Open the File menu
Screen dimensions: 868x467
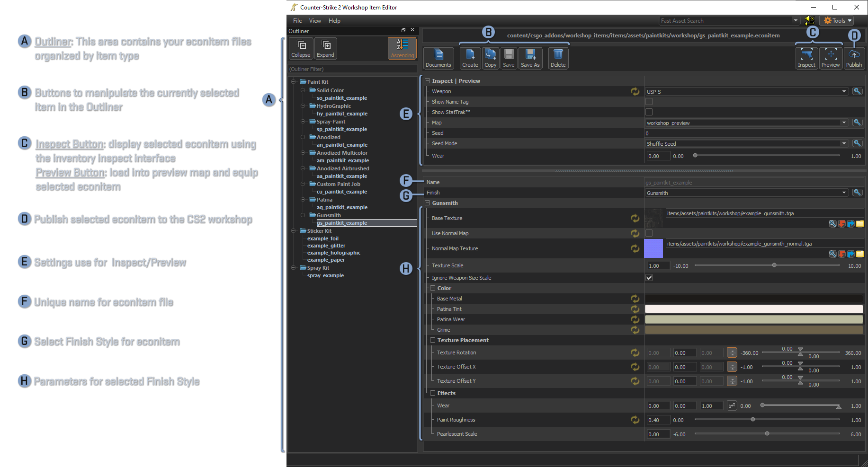click(297, 21)
